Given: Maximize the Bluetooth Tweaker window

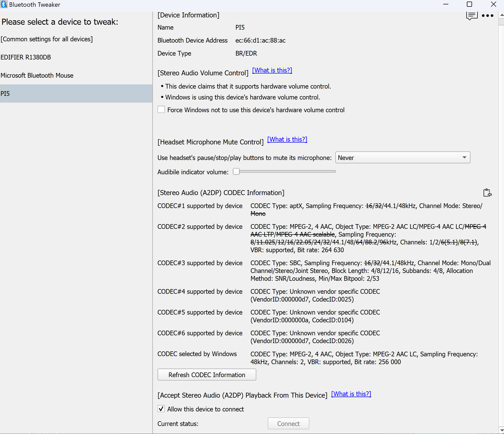Looking at the screenshot, I should point(469,4).
